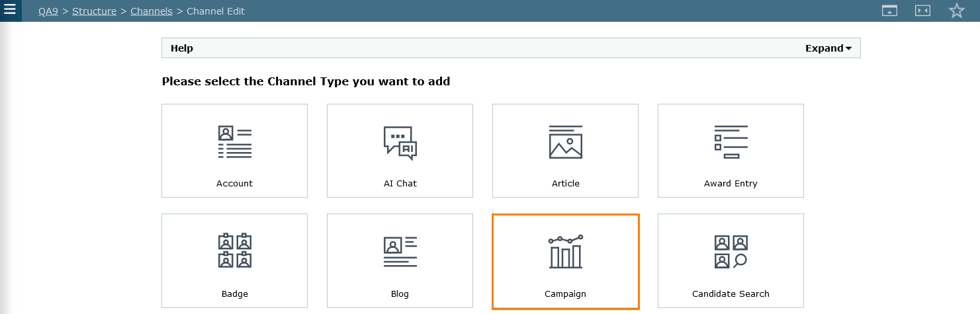Image resolution: width=980 pixels, height=314 pixels.
Task: Select the Account channel type icon
Action: click(x=234, y=142)
